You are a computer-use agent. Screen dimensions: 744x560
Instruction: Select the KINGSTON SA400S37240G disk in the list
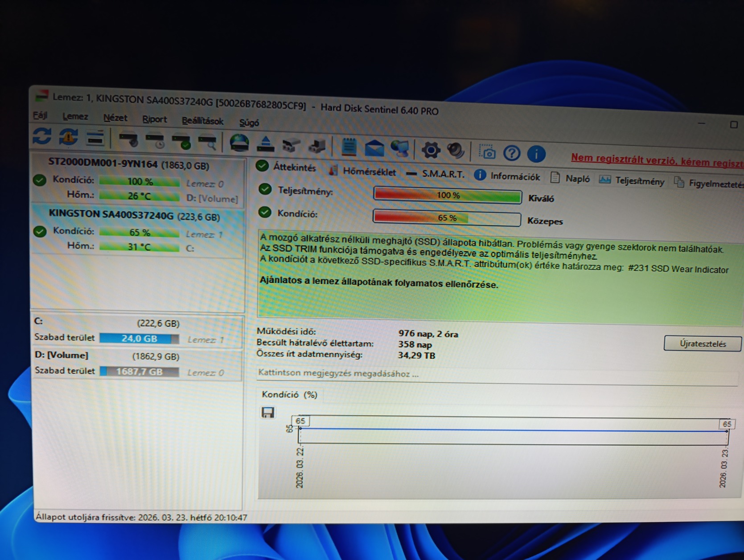coord(137,231)
